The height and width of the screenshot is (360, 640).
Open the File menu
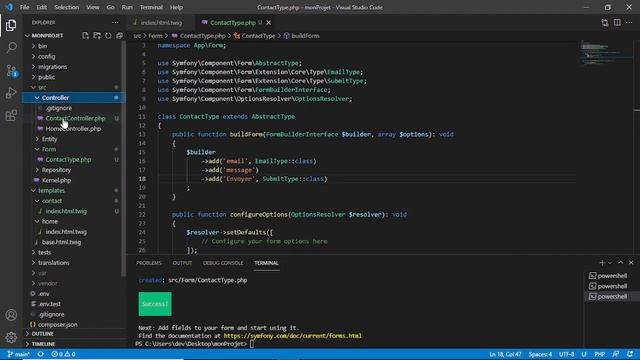24,7
